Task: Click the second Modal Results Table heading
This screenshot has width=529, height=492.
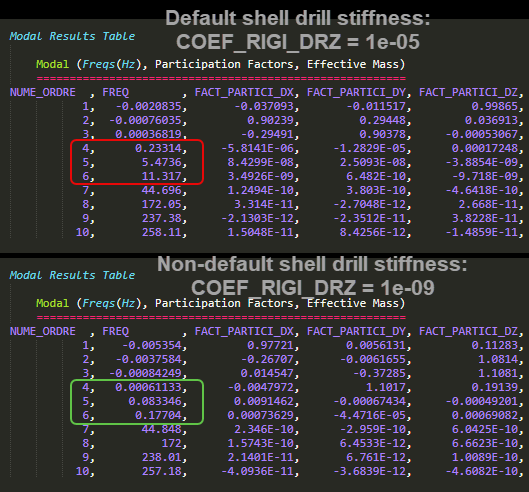Action: click(72, 275)
